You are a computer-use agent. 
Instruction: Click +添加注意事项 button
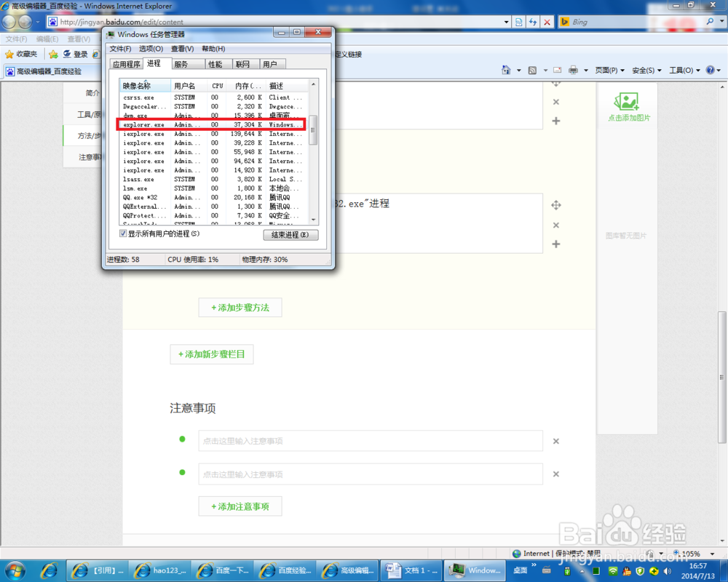(240, 506)
